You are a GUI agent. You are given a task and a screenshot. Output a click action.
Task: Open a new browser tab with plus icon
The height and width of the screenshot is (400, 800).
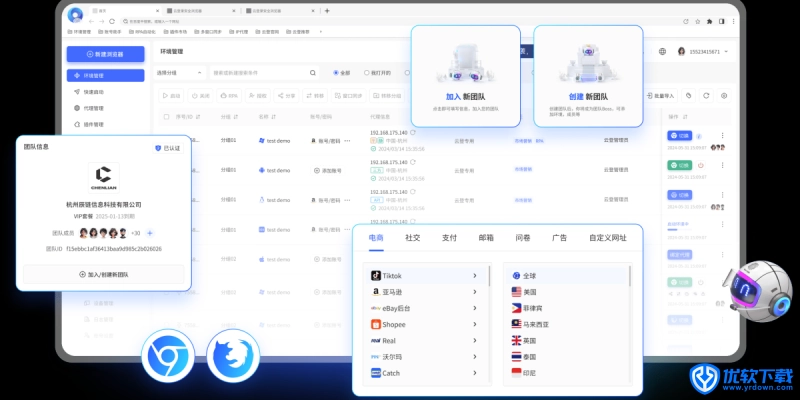point(327,11)
